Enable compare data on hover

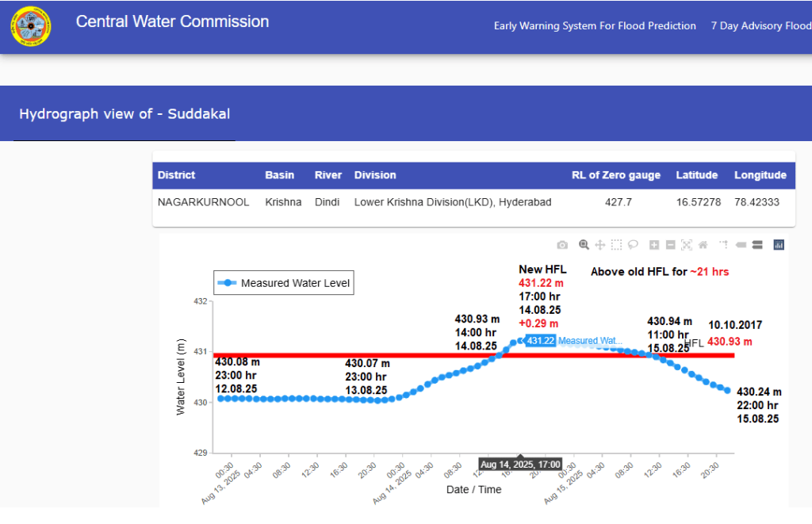[757, 245]
